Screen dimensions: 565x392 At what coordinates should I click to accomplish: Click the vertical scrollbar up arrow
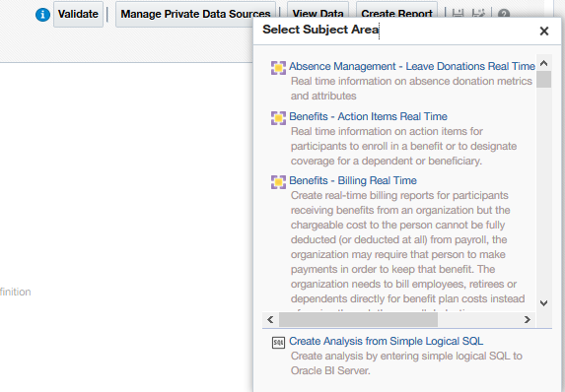click(x=543, y=63)
